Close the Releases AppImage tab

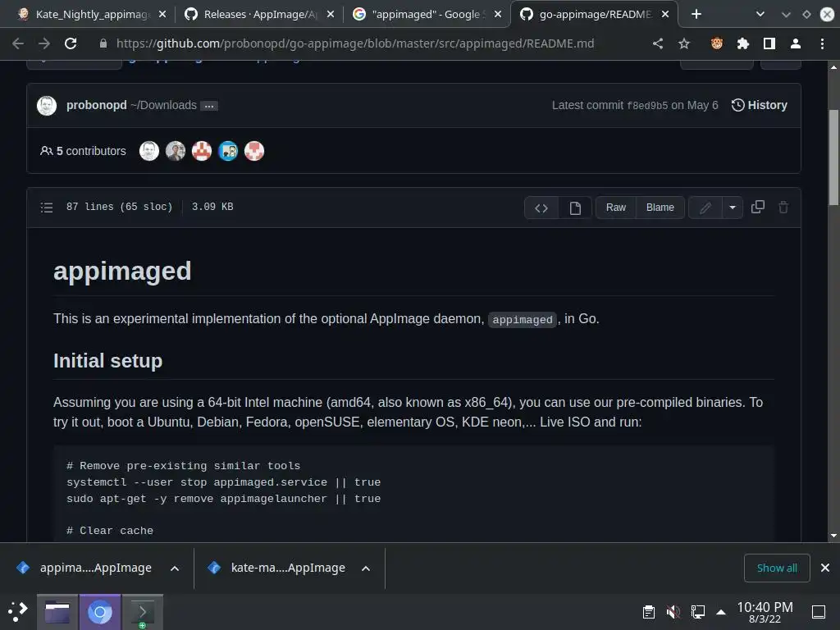pyautogui.click(x=331, y=15)
